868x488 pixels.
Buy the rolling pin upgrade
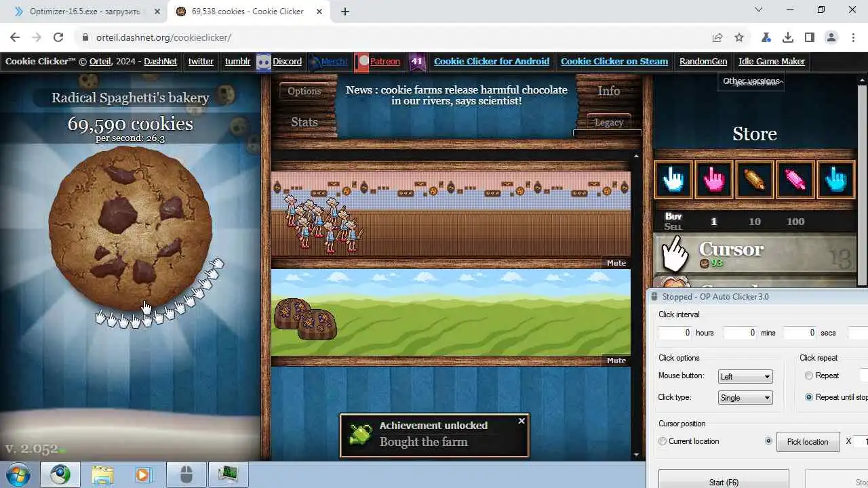pyautogui.click(x=755, y=180)
